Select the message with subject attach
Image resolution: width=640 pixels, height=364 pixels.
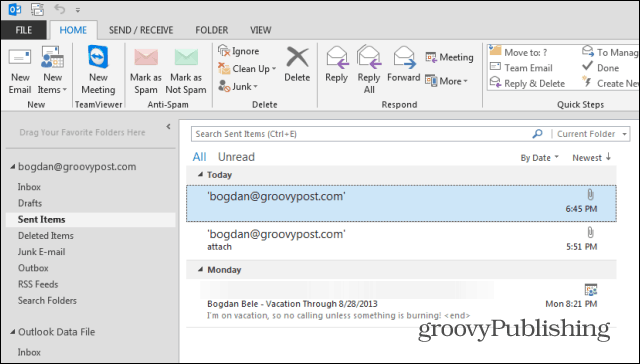401,240
